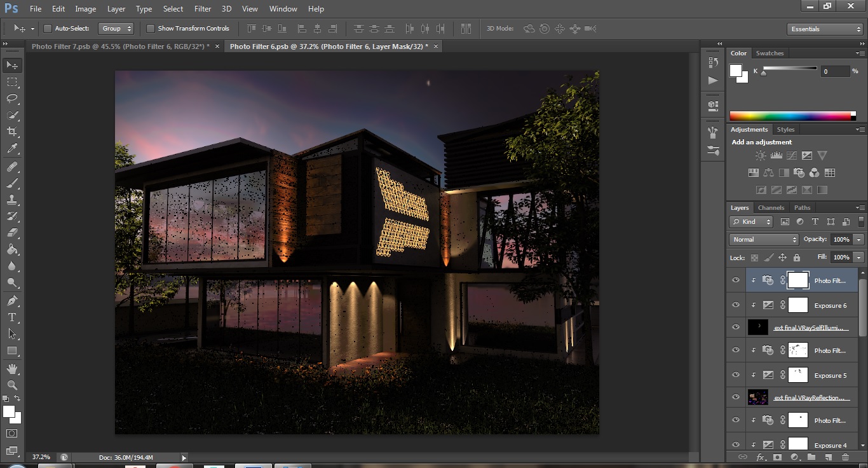Switch to the Styles tab
Image resolution: width=868 pixels, height=468 pixels.
(785, 130)
